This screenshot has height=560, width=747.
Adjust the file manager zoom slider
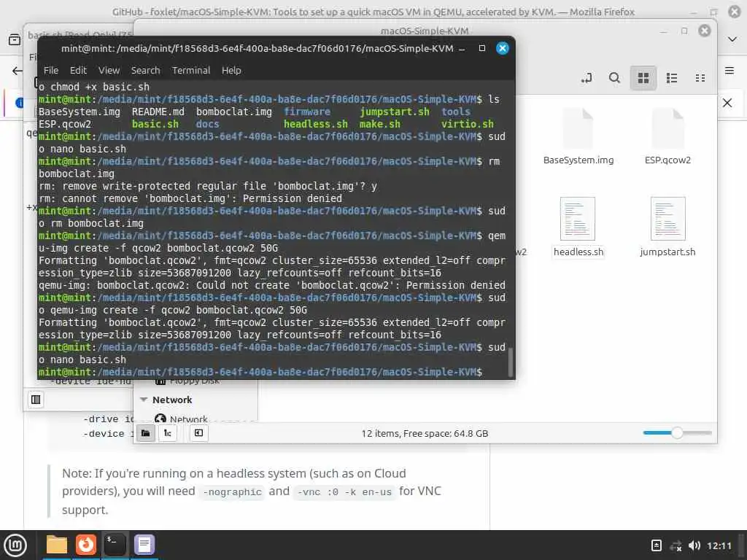677,433
